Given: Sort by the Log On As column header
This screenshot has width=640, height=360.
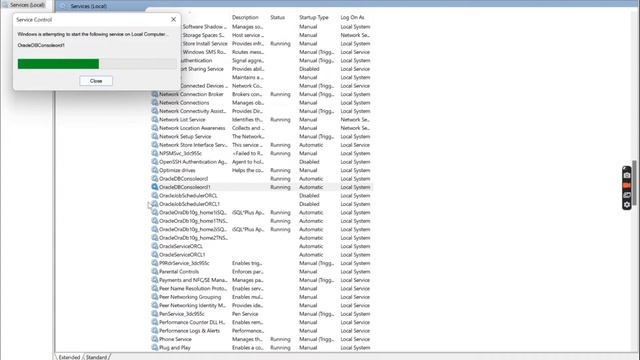Looking at the screenshot, I should coord(352,18).
